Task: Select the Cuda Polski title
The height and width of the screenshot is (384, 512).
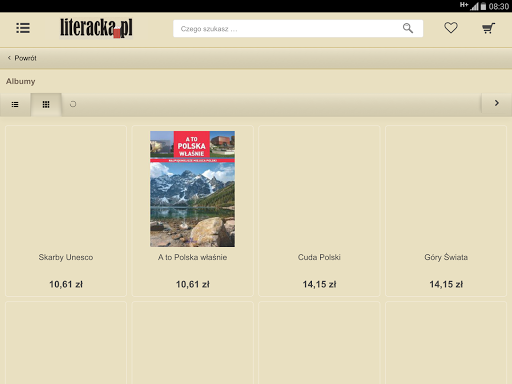Action: [x=319, y=257]
